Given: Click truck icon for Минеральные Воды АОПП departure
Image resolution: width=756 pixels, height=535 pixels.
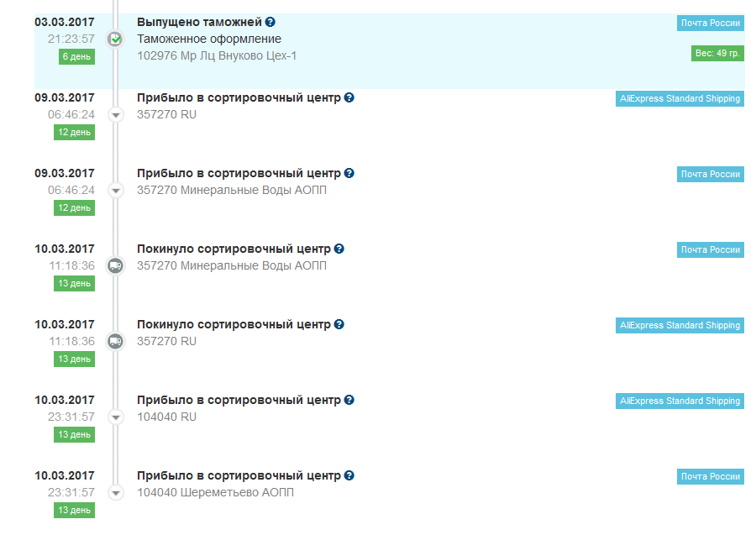Looking at the screenshot, I should coord(116,265).
